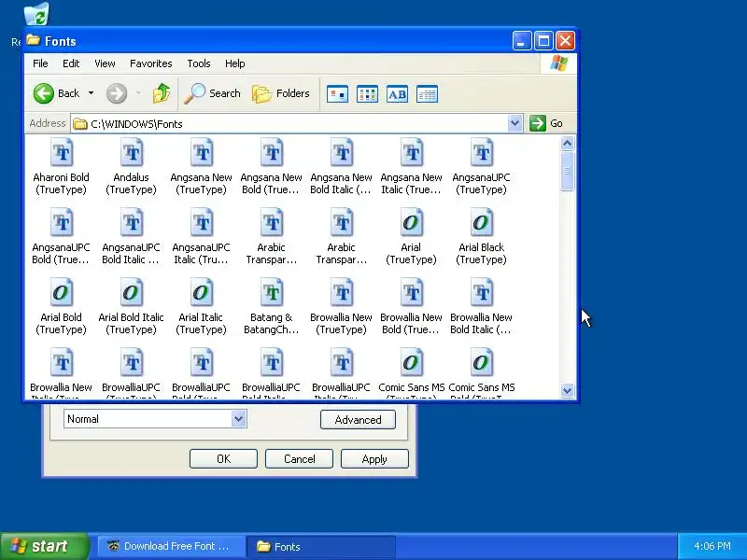This screenshot has width=747, height=560.
Task: Click scrollbar up arrow in Fonts window
Action: point(567,144)
